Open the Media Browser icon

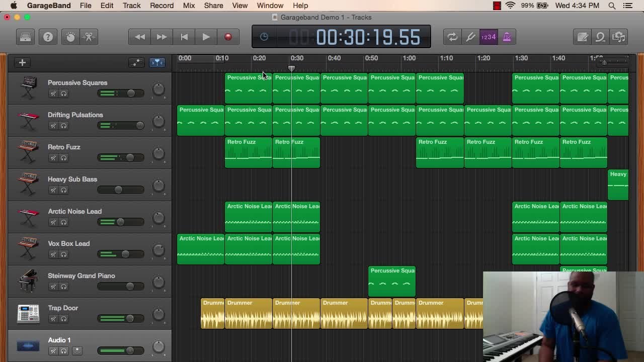619,37
